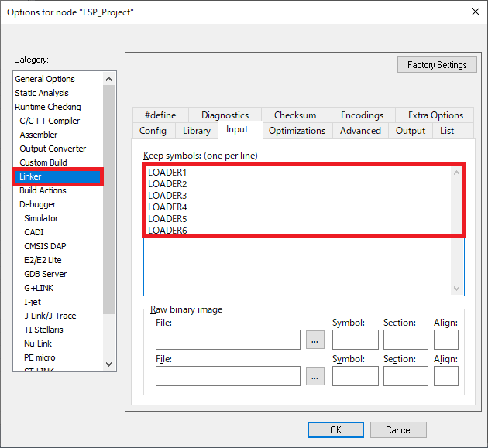Screen dimensions: 488x448
Task: Select G+LINK entry
Action: [x=39, y=288]
